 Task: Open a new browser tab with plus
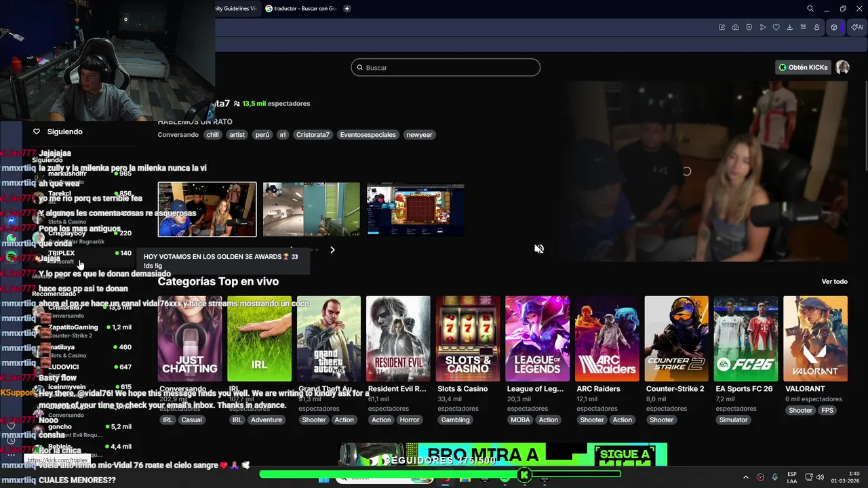347,9
